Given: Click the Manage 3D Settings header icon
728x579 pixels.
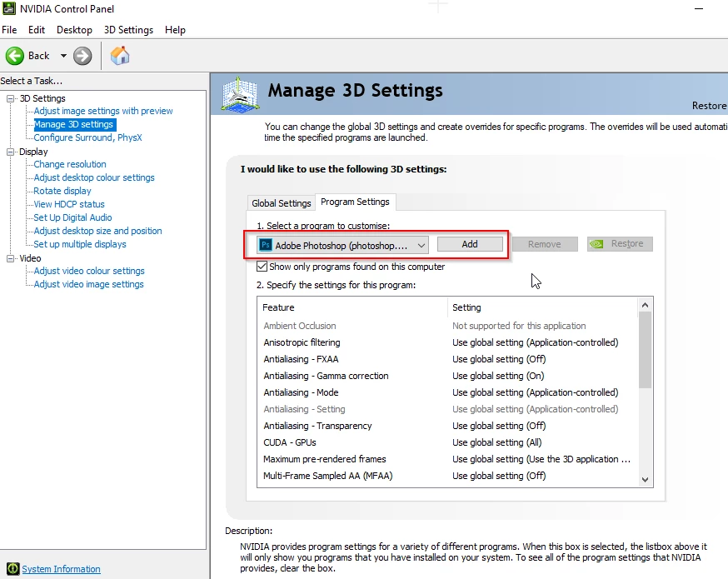Looking at the screenshot, I should [240, 94].
